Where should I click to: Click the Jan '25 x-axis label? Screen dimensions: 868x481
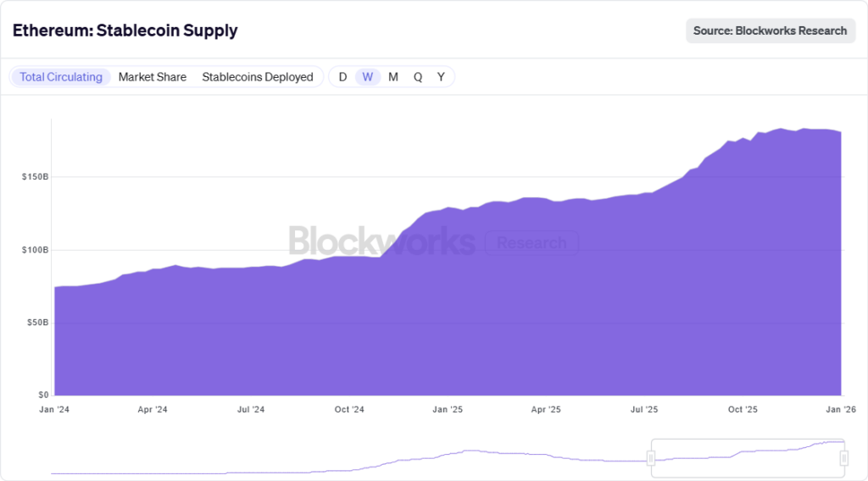pyautogui.click(x=447, y=410)
